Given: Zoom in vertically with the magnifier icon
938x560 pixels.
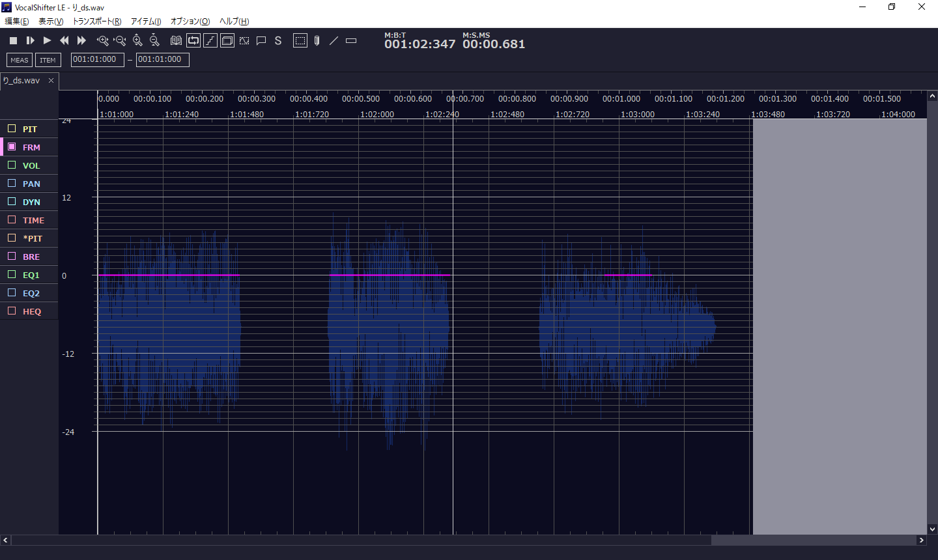Looking at the screenshot, I should [x=137, y=40].
